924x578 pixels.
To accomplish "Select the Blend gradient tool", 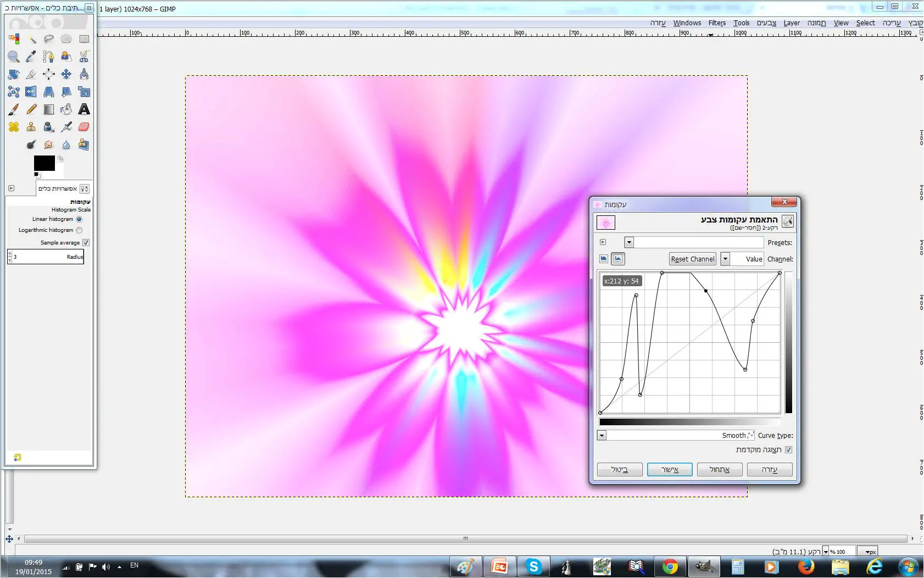I will (x=49, y=109).
